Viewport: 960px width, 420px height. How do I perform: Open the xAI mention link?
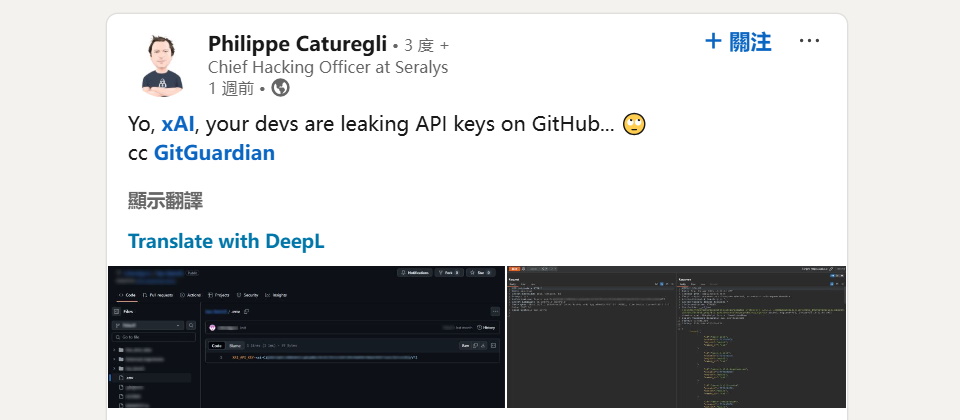click(177, 125)
